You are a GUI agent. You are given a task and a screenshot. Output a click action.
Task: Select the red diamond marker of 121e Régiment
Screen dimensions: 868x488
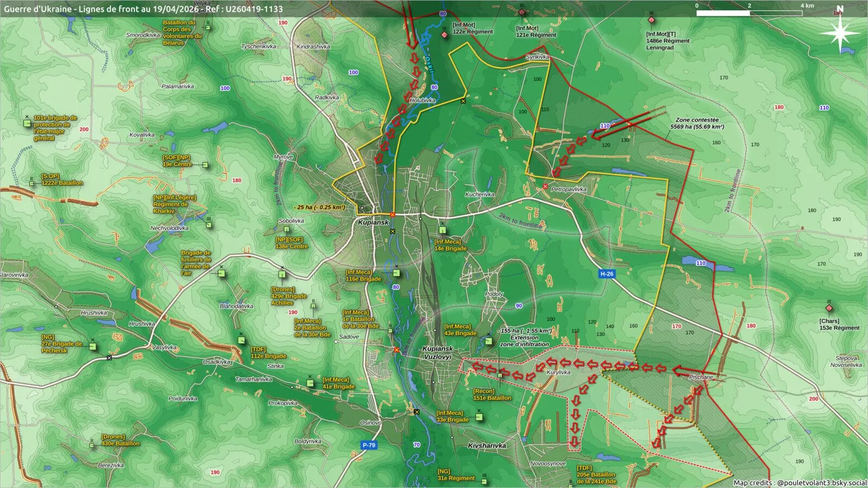pos(522,12)
